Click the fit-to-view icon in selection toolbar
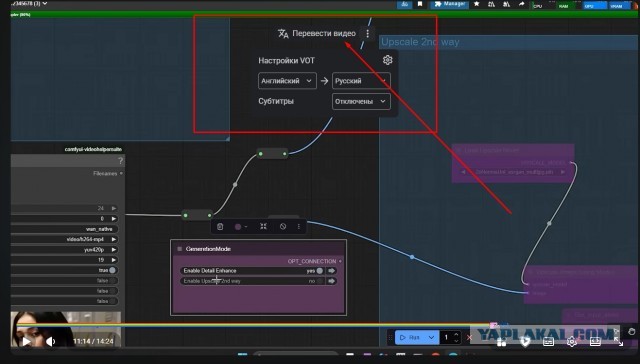640x364 pixels. 264,226
